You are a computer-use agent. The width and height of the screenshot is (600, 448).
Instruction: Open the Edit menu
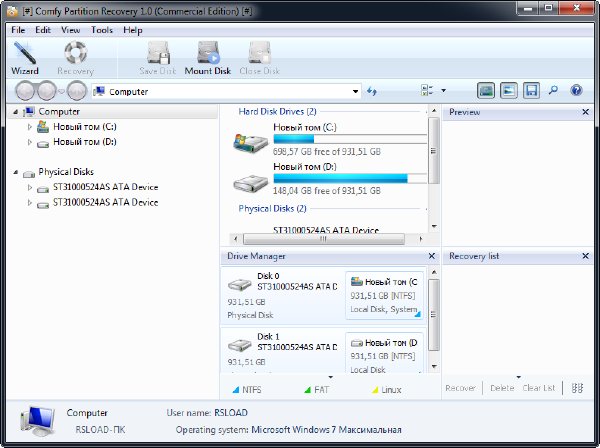point(43,30)
